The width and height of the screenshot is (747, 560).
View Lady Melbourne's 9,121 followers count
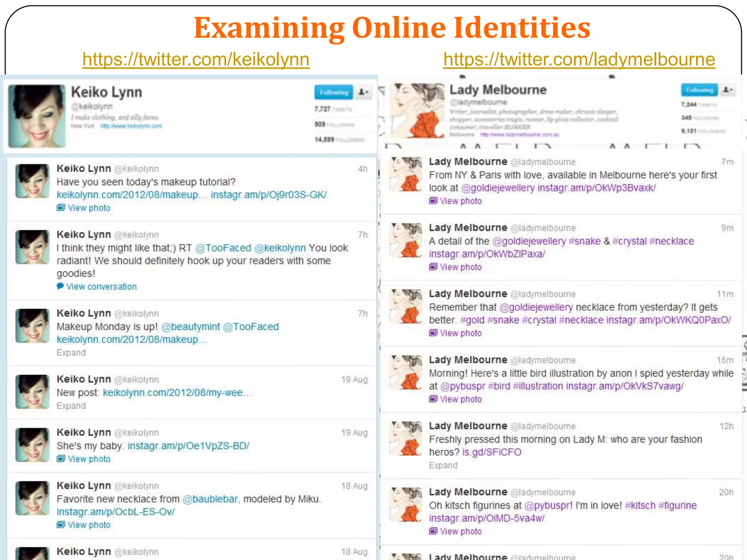(703, 131)
